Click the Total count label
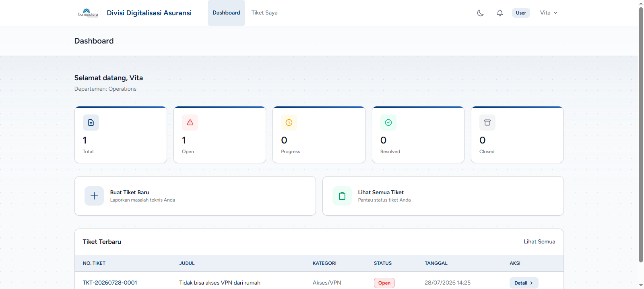The image size is (644, 289). click(x=88, y=152)
